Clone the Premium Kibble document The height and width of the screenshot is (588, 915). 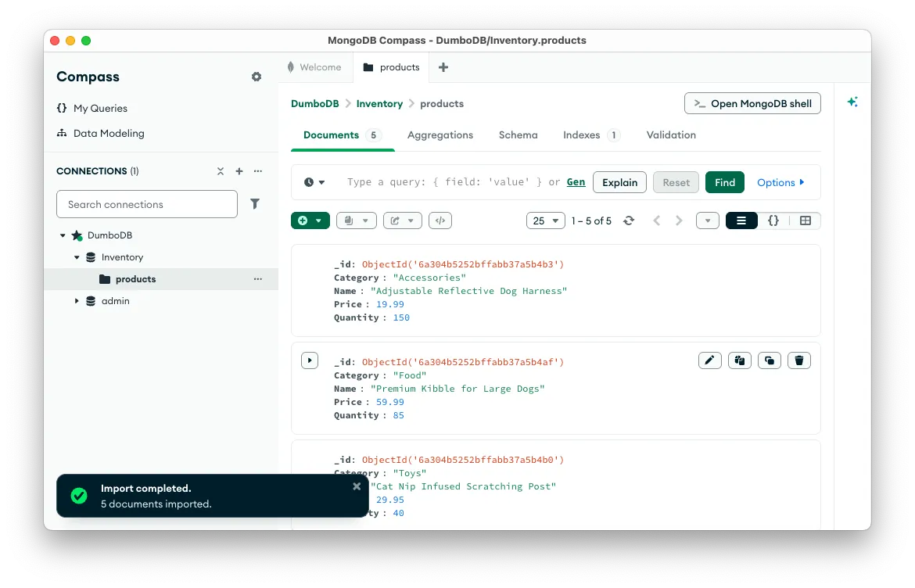point(769,361)
